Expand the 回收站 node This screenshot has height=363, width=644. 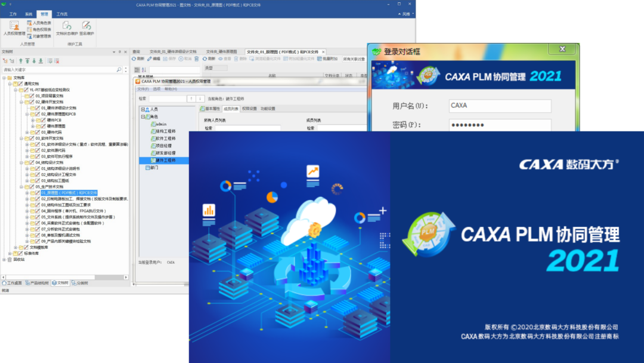click(4, 259)
